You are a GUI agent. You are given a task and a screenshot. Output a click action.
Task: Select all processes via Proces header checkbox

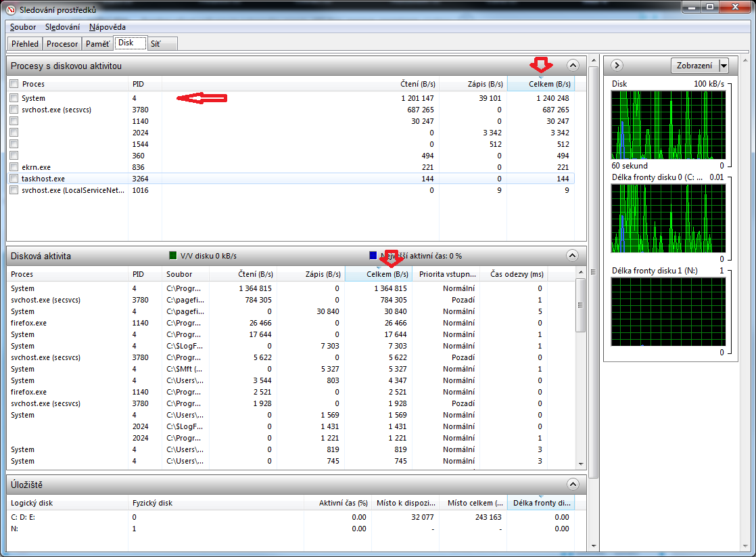[14, 84]
